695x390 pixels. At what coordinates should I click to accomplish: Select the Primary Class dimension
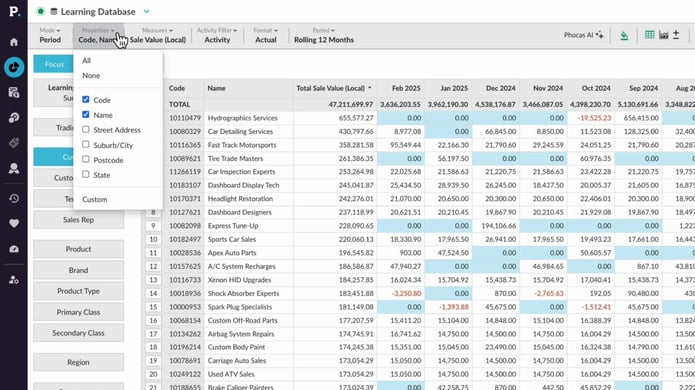(x=78, y=312)
